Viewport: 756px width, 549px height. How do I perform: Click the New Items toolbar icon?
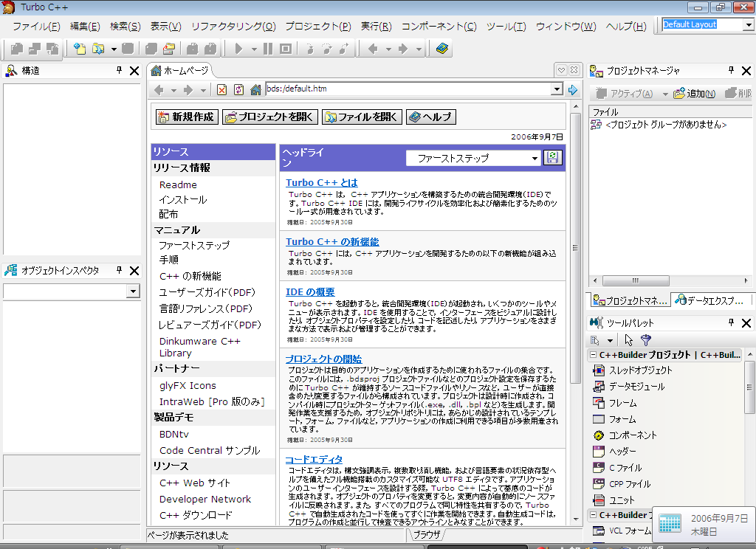80,49
